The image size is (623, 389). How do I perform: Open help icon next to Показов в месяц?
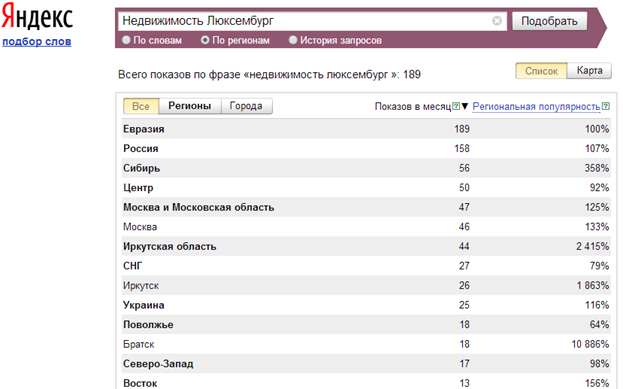click(456, 106)
